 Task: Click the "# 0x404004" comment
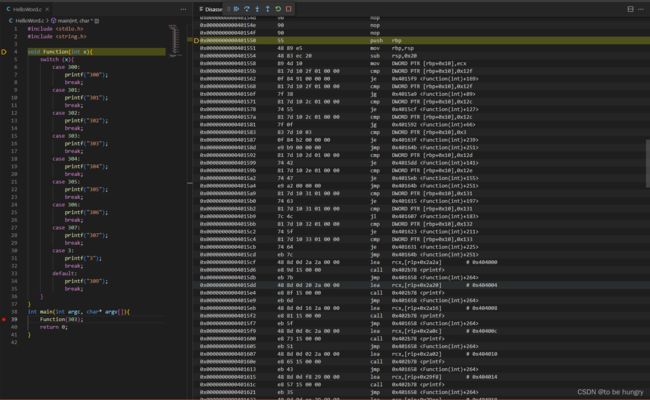pyautogui.click(x=481, y=285)
